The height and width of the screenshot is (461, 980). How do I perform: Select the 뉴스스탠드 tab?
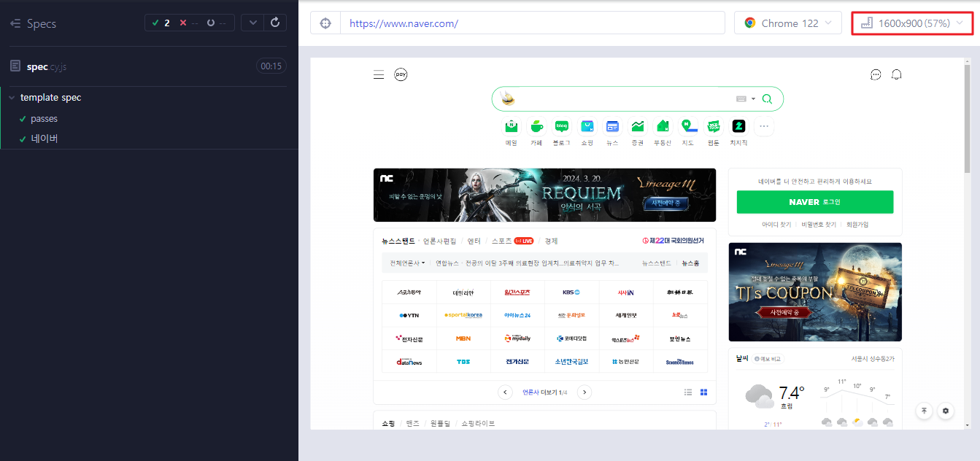click(398, 241)
